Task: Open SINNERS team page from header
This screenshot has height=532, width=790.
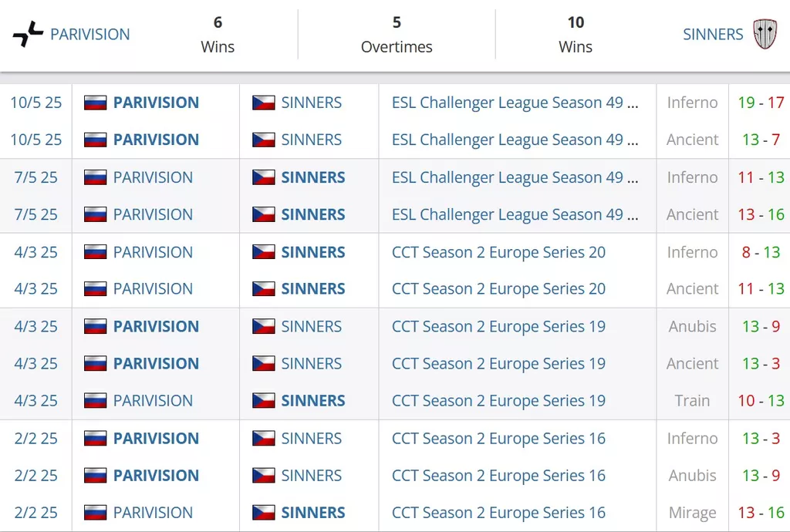Action: coord(713,35)
